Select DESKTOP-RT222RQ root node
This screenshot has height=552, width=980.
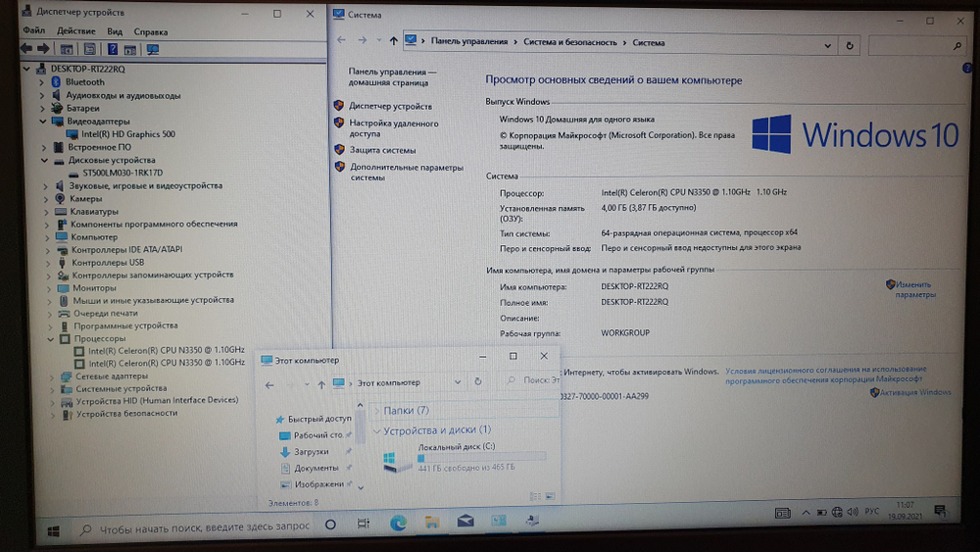pos(87,69)
